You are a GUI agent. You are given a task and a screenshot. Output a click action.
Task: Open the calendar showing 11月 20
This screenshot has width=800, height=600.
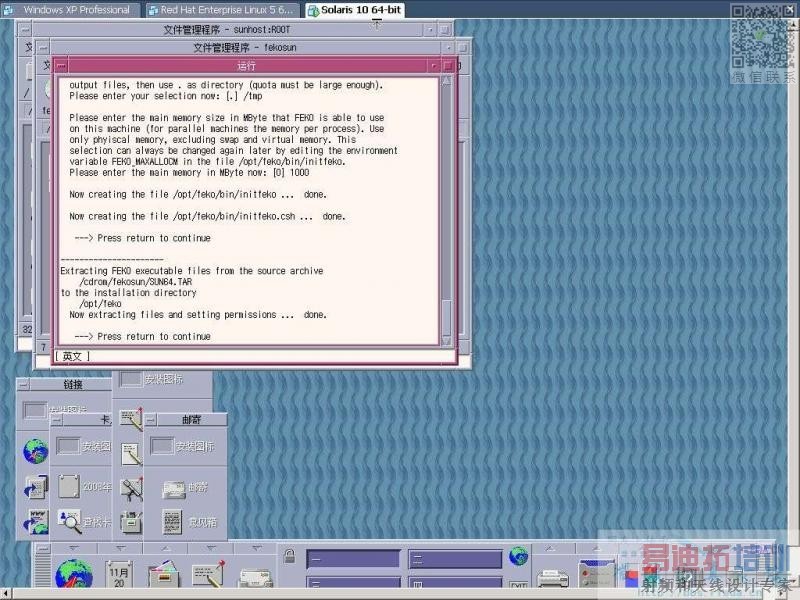(x=119, y=574)
